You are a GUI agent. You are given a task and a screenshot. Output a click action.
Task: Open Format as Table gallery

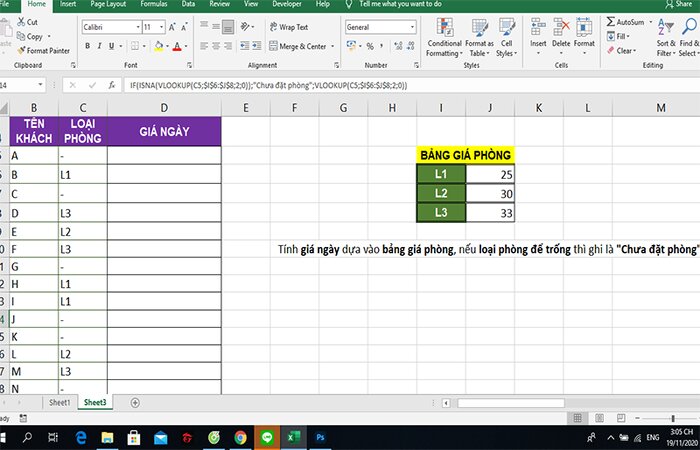[x=479, y=38]
